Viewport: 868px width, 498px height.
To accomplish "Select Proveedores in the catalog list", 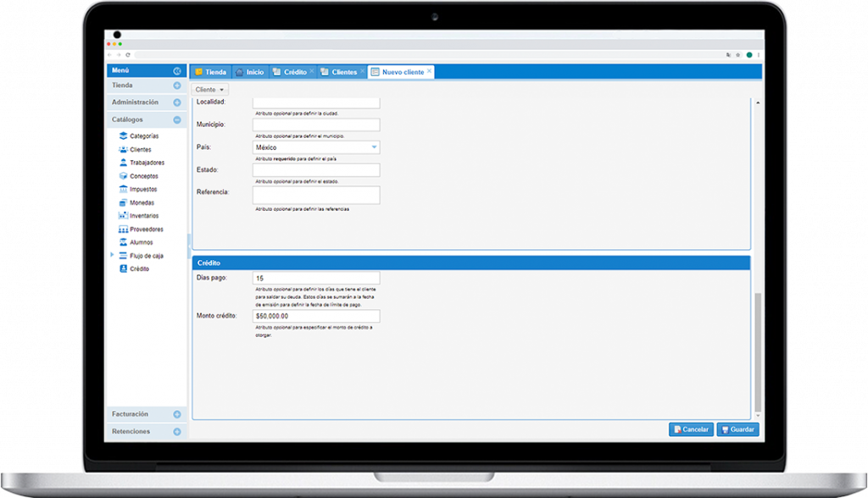I will (146, 230).
